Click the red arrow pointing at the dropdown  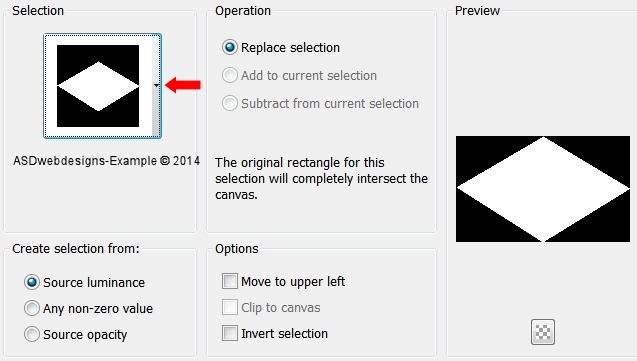tap(183, 85)
